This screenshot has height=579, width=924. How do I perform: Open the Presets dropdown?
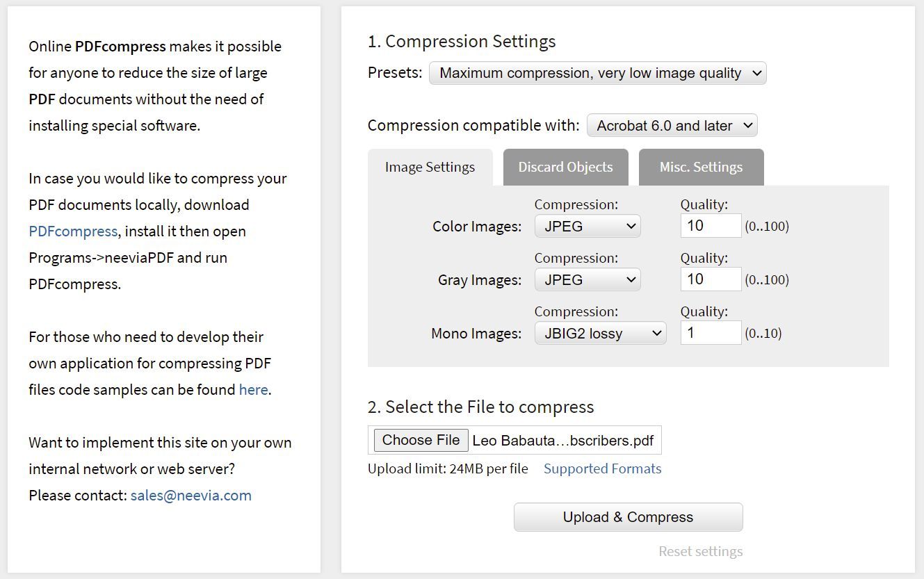(597, 73)
